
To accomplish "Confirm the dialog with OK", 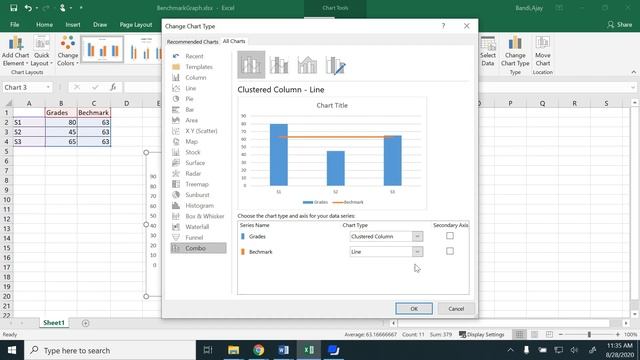I will click(x=414, y=309).
